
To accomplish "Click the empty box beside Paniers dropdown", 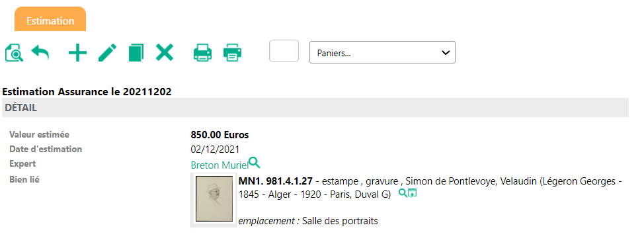I will click(284, 51).
